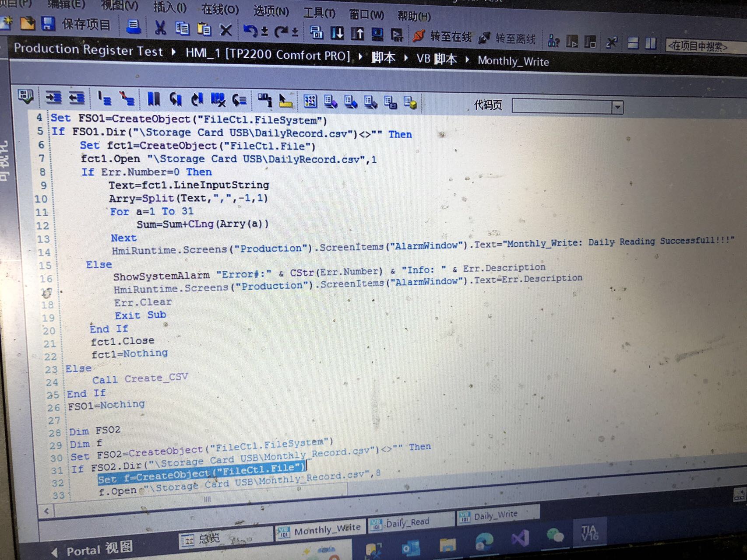Click the "Exit Sub" code line
Image resolution: width=747 pixels, height=560 pixels.
pyautogui.click(x=141, y=315)
